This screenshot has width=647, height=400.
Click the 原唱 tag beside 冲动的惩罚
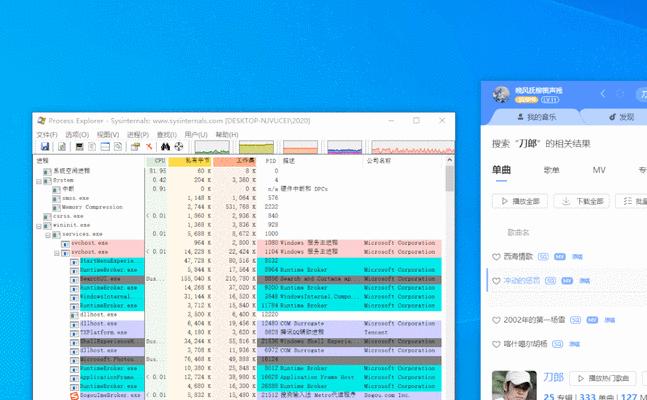click(584, 281)
